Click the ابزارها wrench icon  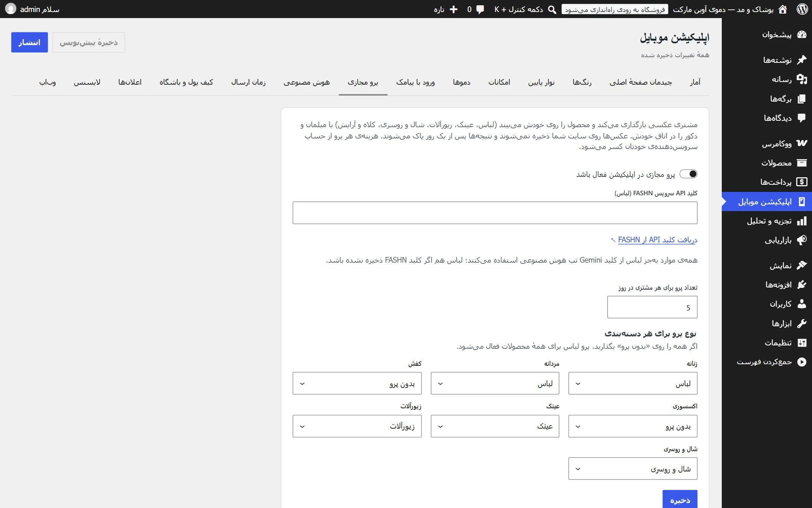point(802,323)
